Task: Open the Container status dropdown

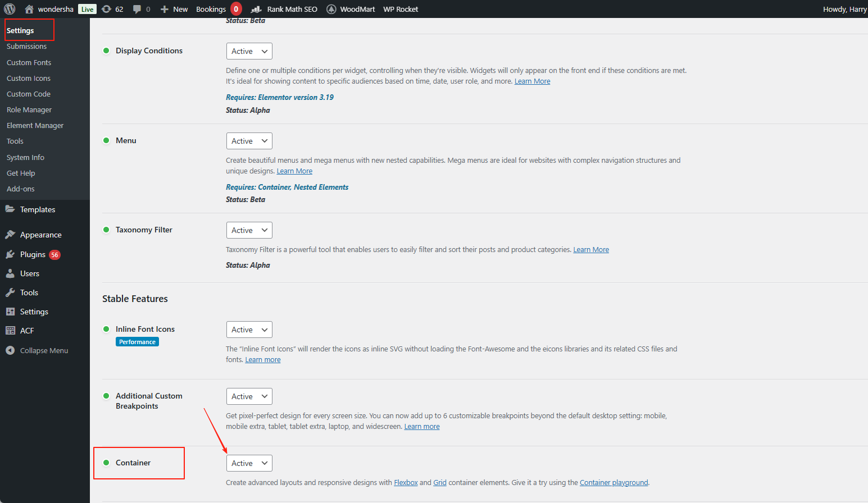Action: (249, 463)
